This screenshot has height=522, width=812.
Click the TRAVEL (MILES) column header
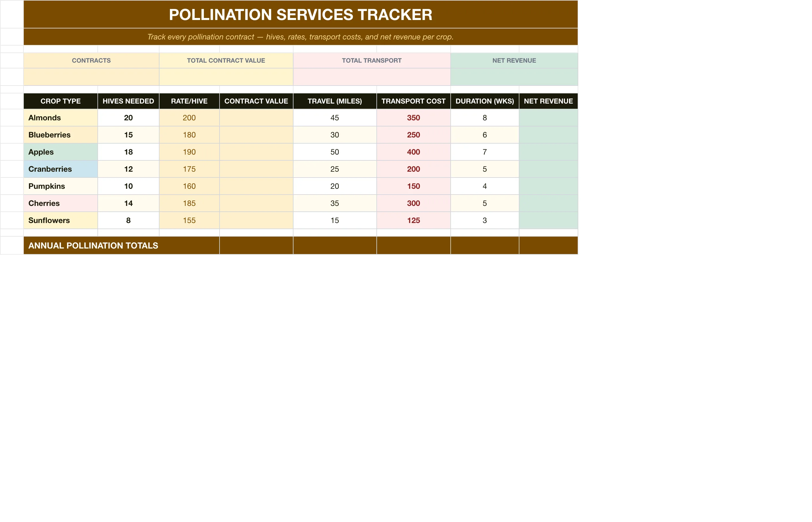[334, 101]
